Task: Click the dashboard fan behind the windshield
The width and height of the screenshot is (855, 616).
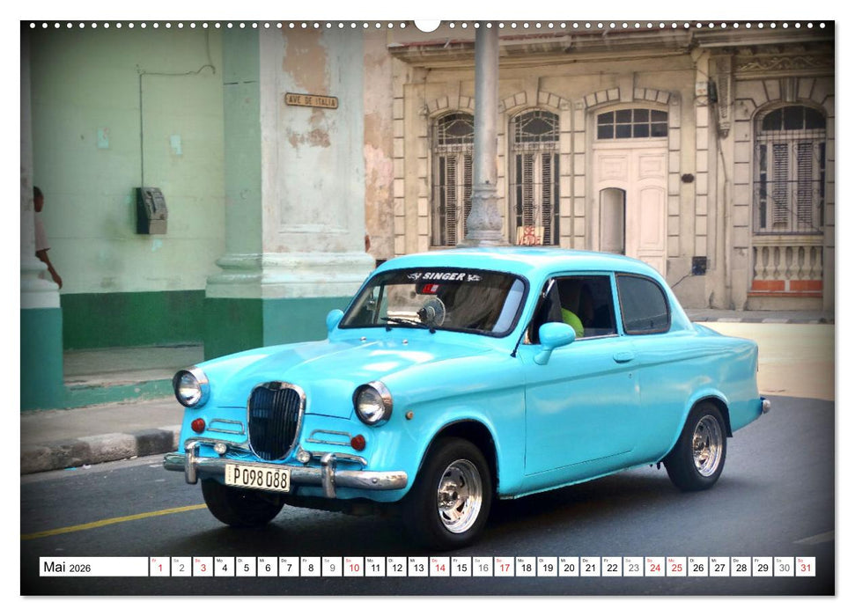Action: pyautogui.click(x=433, y=312)
